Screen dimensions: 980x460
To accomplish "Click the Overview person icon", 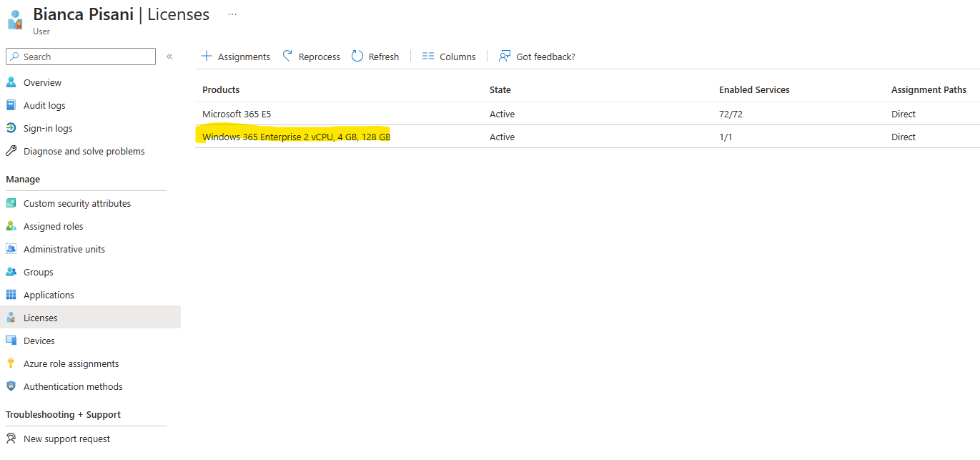I will click(11, 82).
